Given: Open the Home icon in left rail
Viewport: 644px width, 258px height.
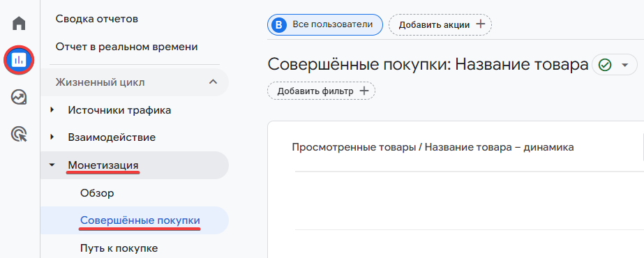Looking at the screenshot, I should (19, 23).
